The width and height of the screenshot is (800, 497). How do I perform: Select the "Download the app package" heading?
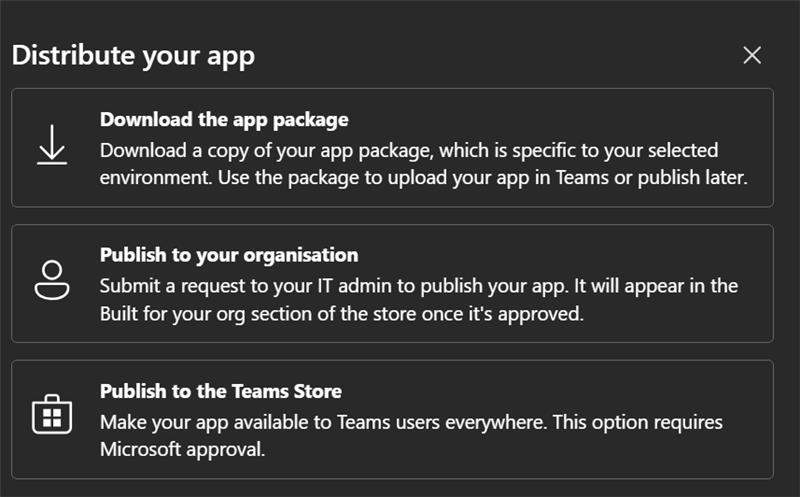[224, 120]
